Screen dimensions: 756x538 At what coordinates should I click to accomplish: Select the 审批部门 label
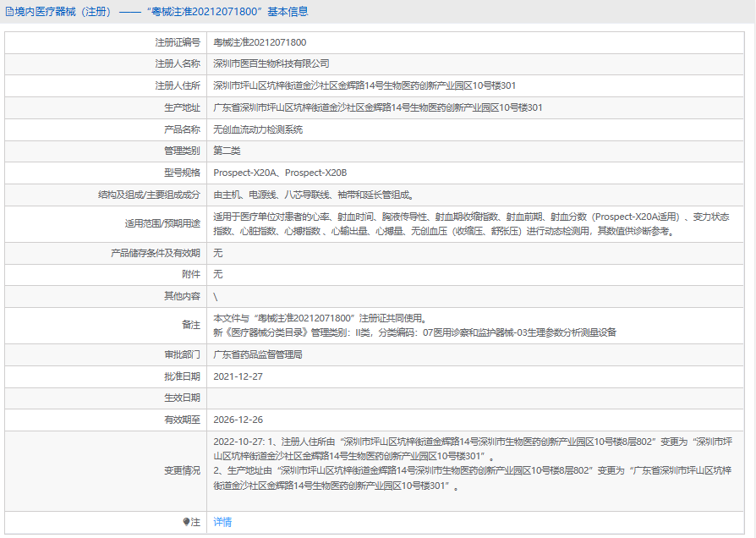(183, 354)
